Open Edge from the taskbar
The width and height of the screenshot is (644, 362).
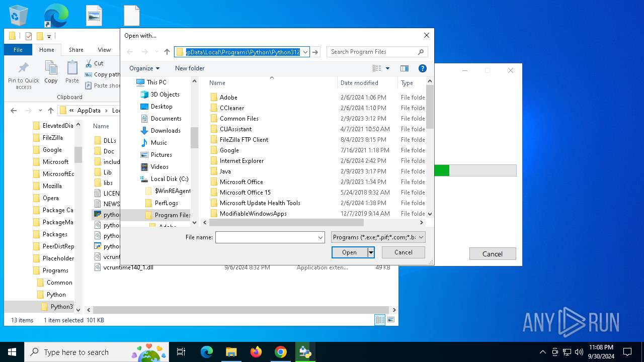[x=207, y=352]
